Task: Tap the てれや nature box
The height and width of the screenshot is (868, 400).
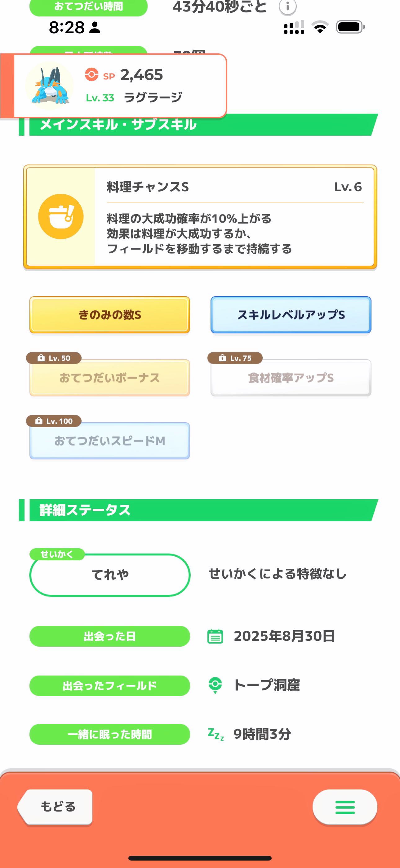Action: pyautogui.click(x=110, y=575)
